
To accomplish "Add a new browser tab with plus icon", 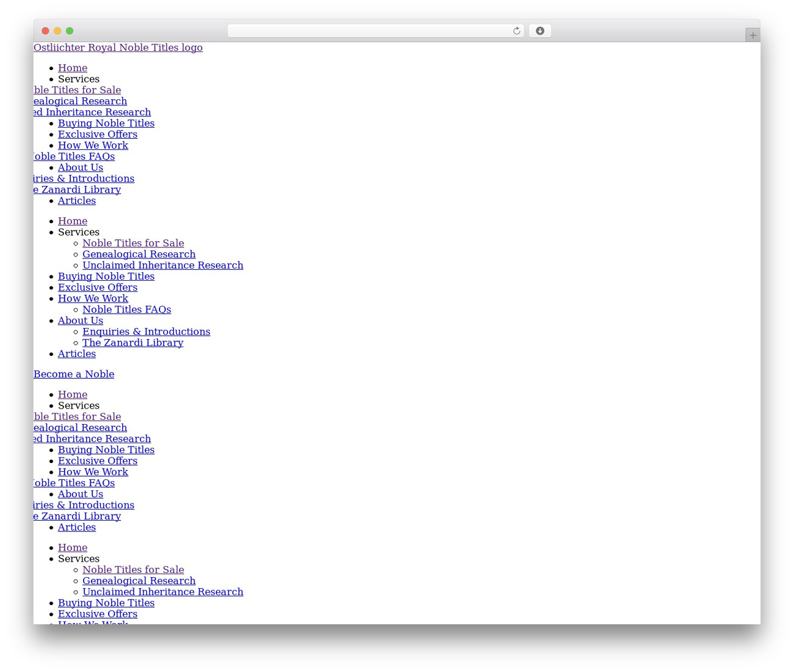I will [752, 35].
